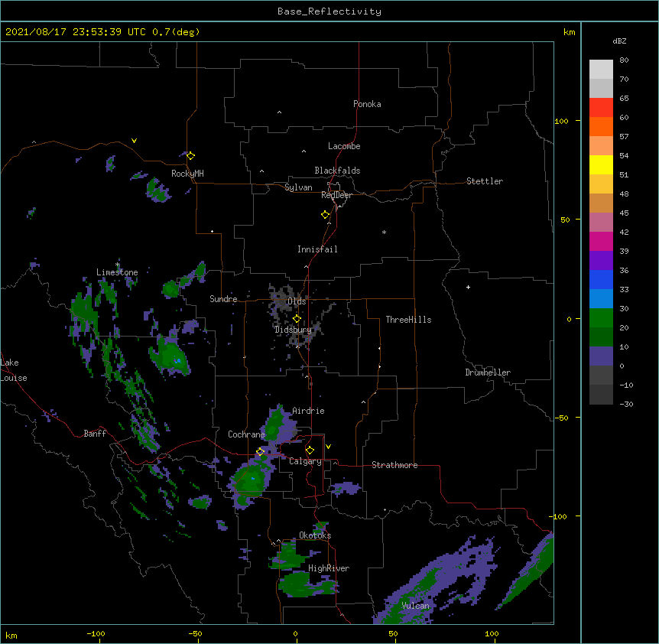Viewport: 659px width, 644px height.
Task: Click the Base_Reflectivity title
Action: 329,11
